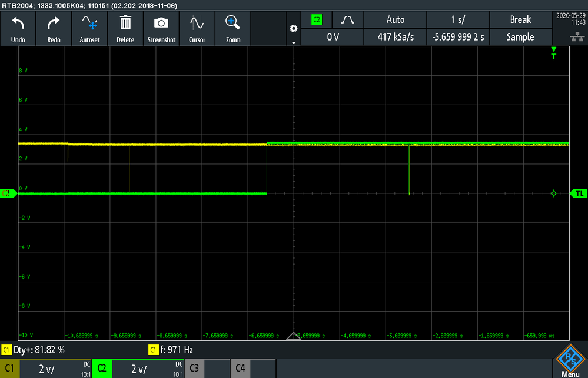Change the Sample acquisition mode
Screen dimensions: 588x378
click(x=520, y=37)
